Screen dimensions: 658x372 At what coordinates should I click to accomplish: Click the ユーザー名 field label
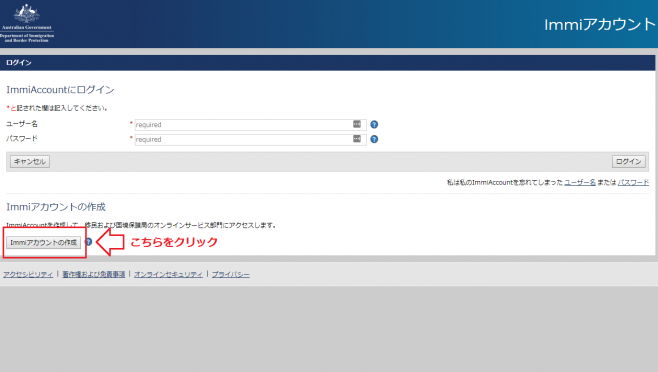(22, 124)
